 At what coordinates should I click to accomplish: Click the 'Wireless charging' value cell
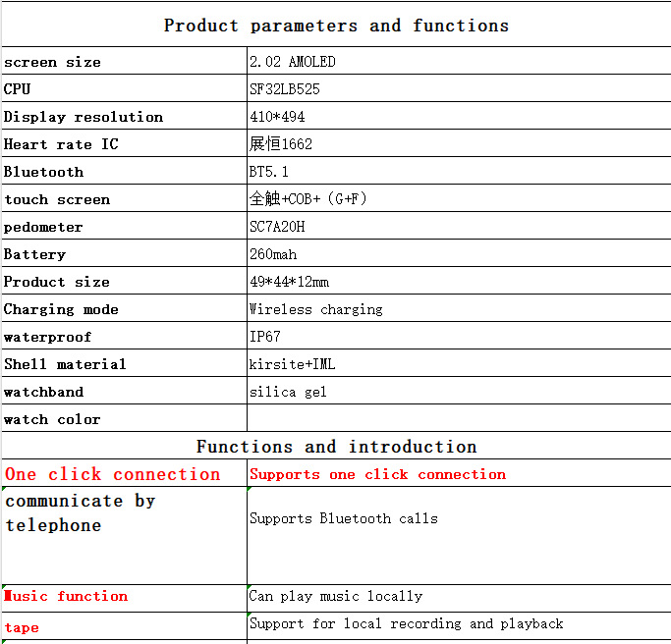coord(458,309)
